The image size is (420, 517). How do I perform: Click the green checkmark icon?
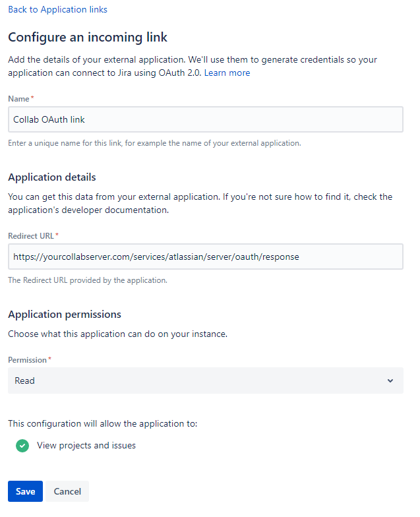click(22, 446)
